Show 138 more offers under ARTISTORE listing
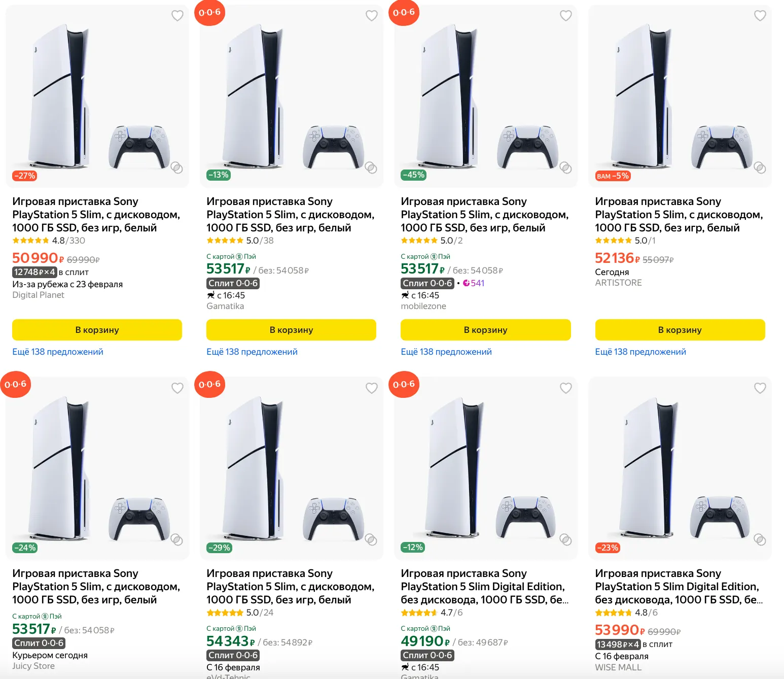This screenshot has height=679, width=784. click(x=640, y=352)
